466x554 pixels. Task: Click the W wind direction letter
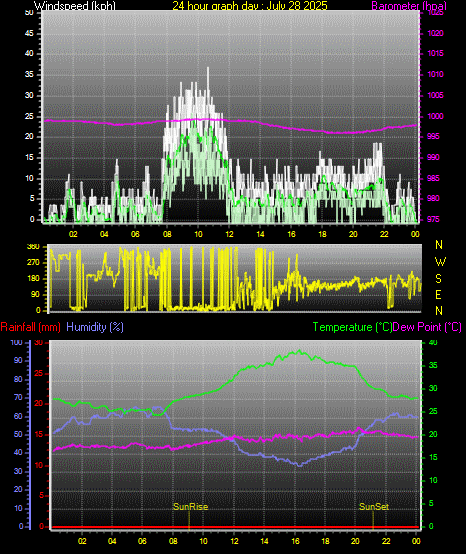coord(440,262)
